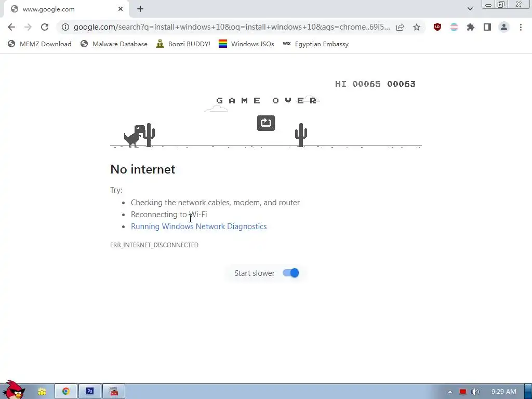
Task: Open the Windows ISOs bookmark
Action: [x=246, y=44]
